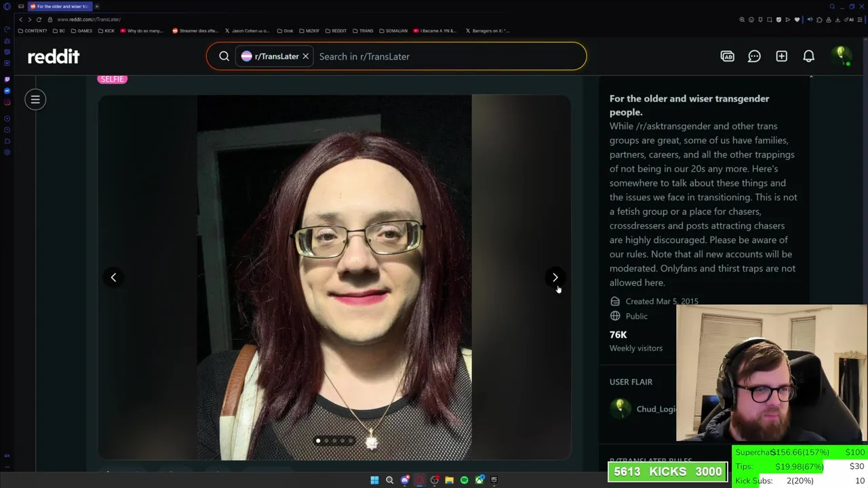Open a new browser tab
This screenshot has height=488, width=868.
[x=96, y=6]
